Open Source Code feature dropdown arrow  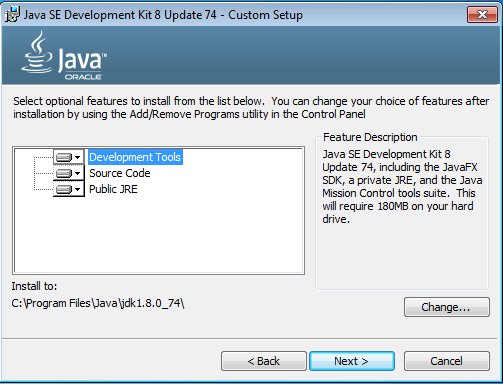click(78, 173)
